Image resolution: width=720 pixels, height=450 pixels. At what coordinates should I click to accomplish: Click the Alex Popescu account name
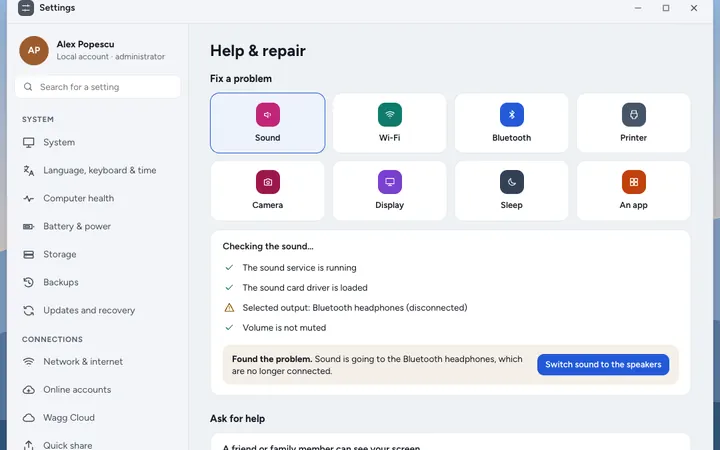85,45
